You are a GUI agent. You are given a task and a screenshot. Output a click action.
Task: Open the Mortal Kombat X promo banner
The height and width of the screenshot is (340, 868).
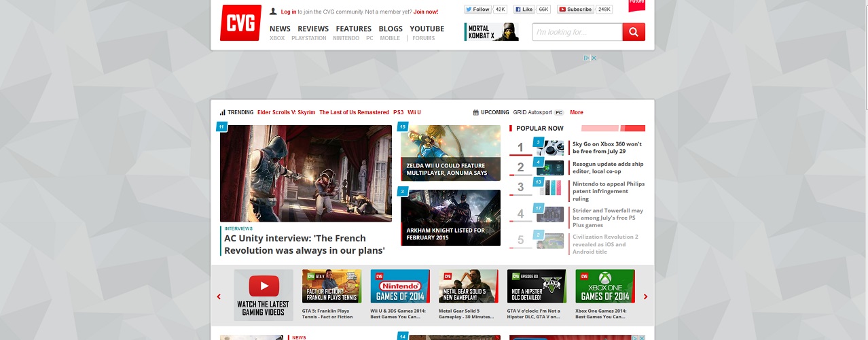tap(492, 32)
